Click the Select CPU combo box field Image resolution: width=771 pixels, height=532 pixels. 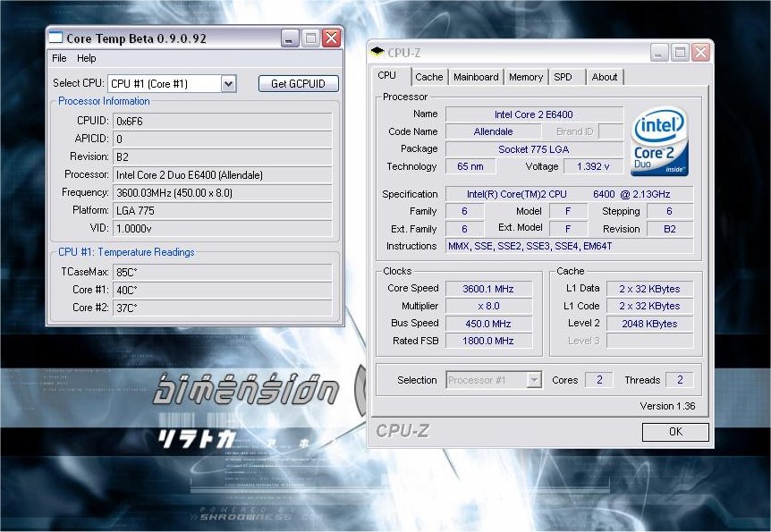(172, 83)
